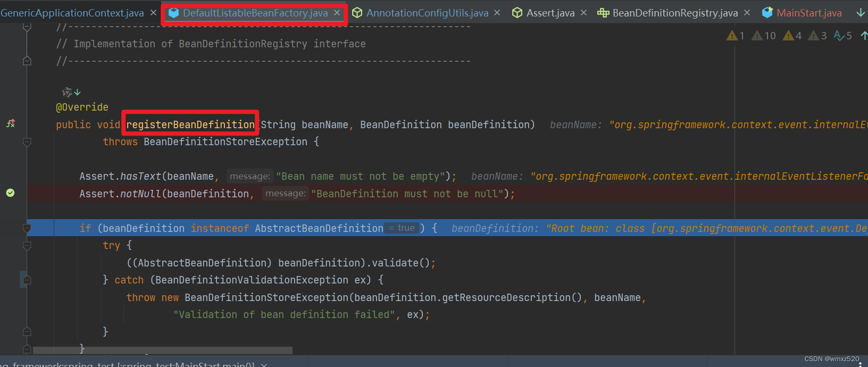Screen dimensions: 868x367
Task: Click the "Validation of bean definition failed" string
Action: (x=284, y=314)
